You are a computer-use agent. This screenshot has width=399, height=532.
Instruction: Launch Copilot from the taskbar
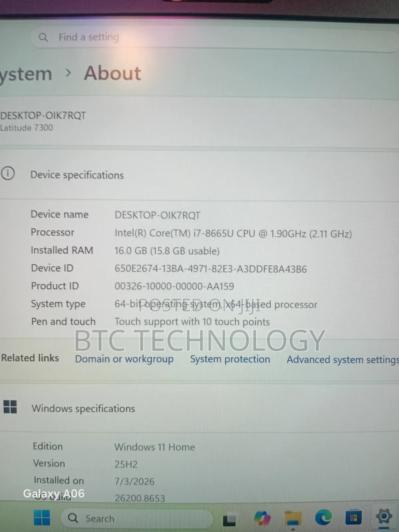pyautogui.click(x=262, y=518)
